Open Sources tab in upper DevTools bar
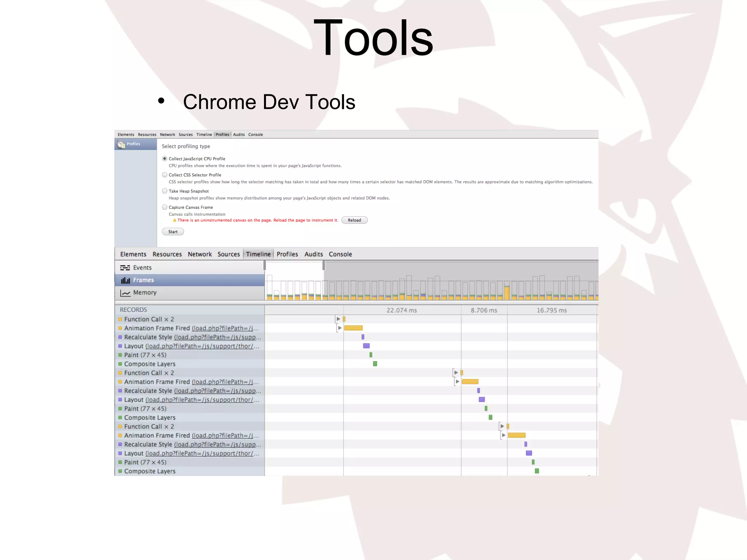 (186, 135)
